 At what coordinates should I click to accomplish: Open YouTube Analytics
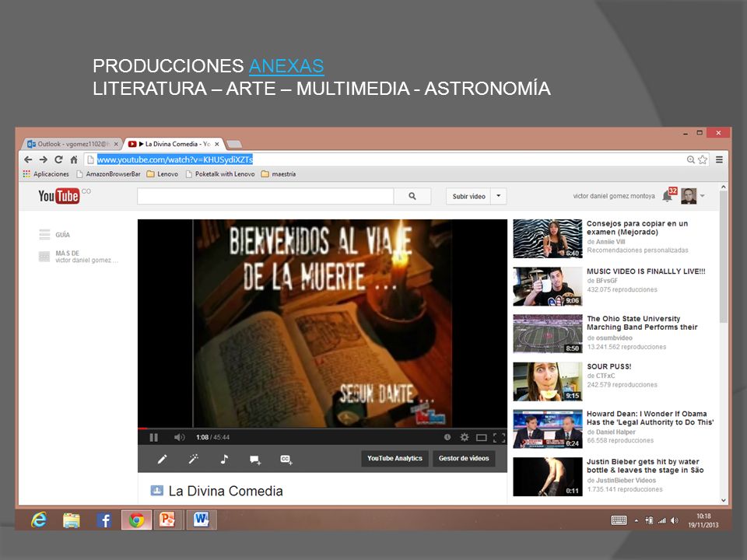[395, 459]
